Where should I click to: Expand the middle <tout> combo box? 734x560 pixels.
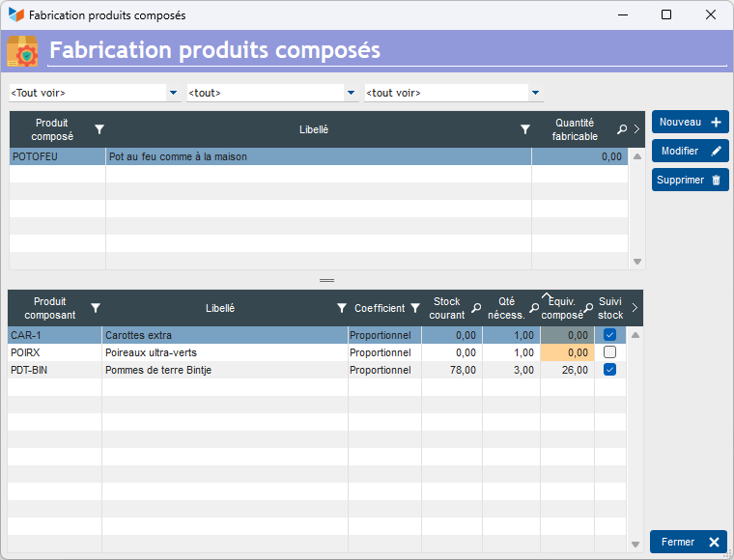351,94
